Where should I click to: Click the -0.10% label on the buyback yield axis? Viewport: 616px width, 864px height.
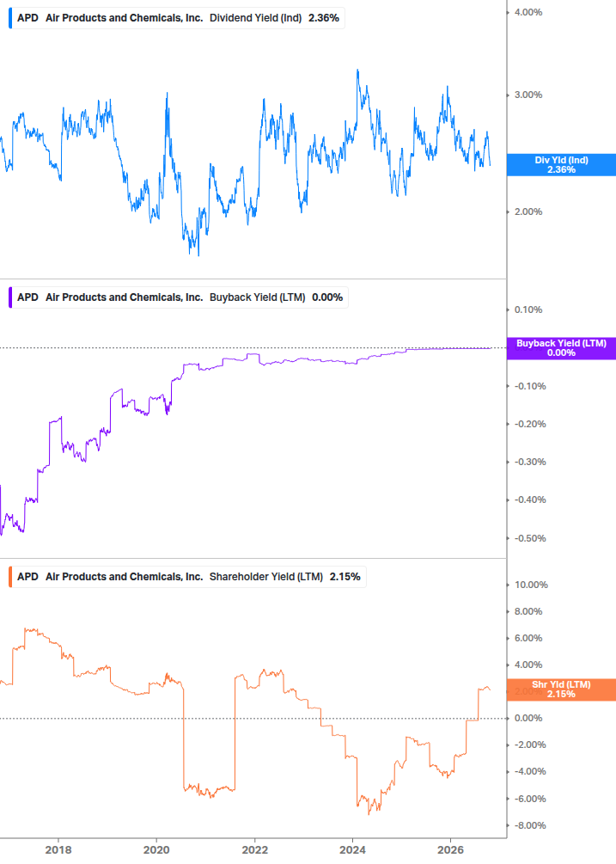530,386
